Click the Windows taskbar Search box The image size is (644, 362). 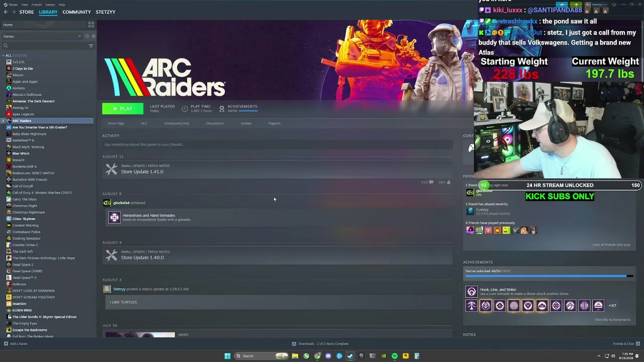(x=261, y=356)
